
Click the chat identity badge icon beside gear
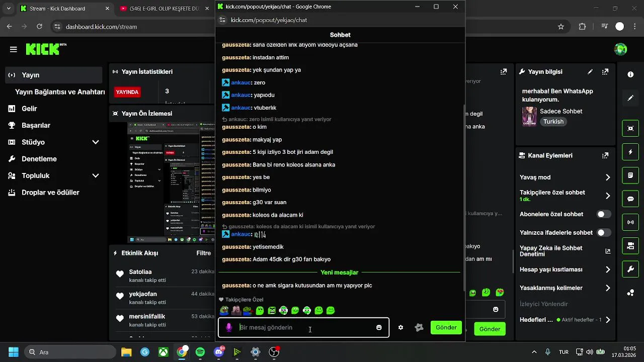point(419,327)
